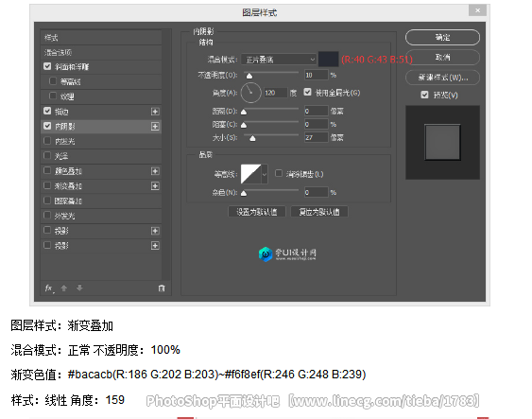Click the 距离 distance slider handle
The width and height of the screenshot is (532, 419).
(244, 112)
